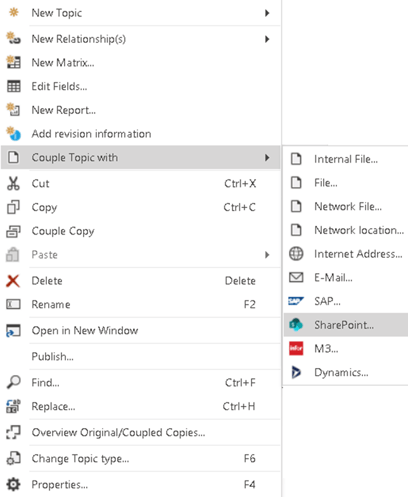The width and height of the screenshot is (408, 497).
Task: Click the gear Properties icon
Action: [13, 484]
